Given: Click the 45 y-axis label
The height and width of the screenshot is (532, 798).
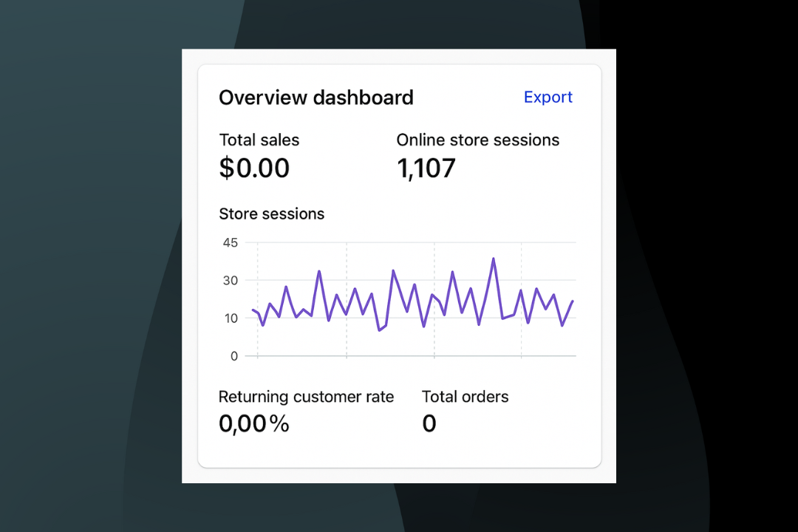Looking at the screenshot, I should tap(230, 243).
